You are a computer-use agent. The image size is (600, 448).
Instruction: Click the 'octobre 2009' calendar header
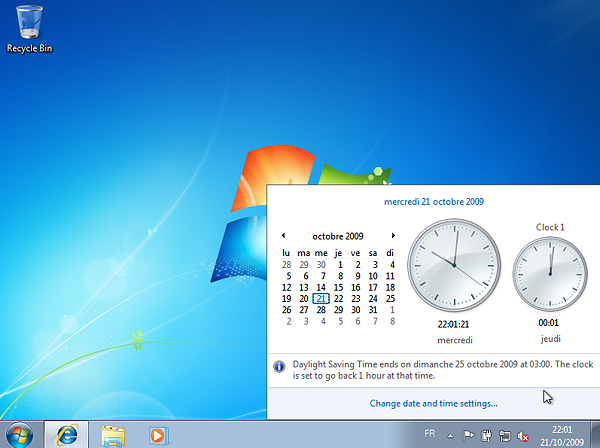click(x=338, y=236)
